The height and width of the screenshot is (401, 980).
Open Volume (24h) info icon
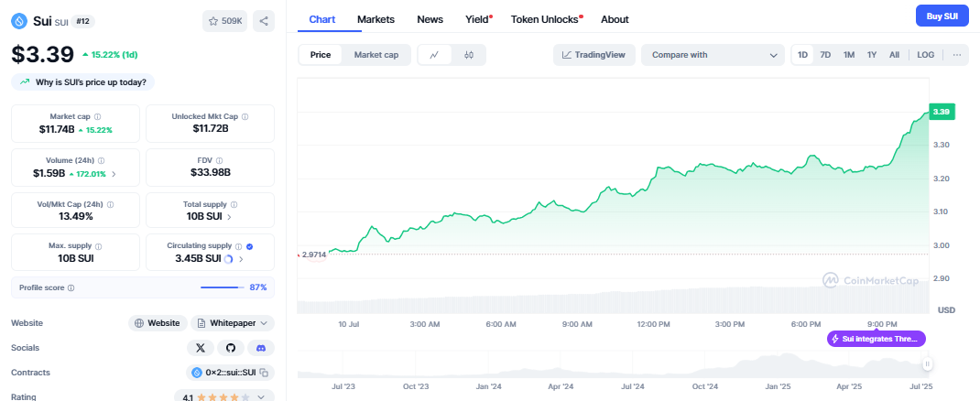coord(102,160)
